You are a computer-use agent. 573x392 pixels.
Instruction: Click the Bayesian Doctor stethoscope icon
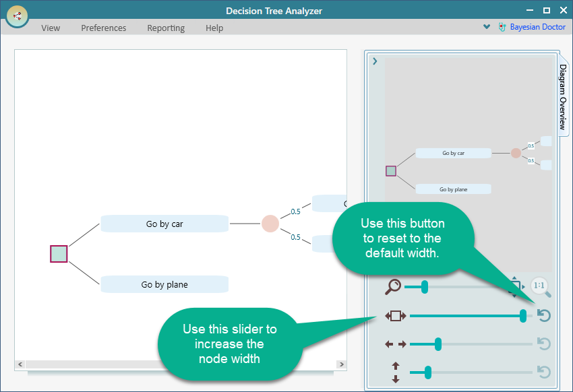pyautogui.click(x=502, y=28)
